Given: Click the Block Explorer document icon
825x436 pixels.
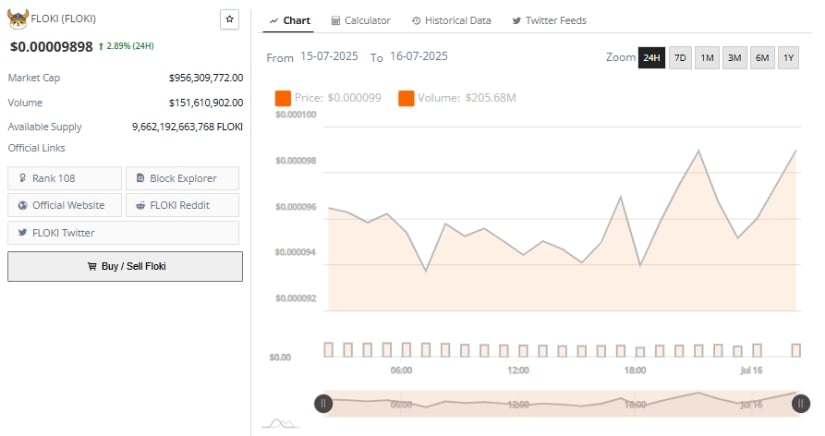Looking at the screenshot, I should 140,178.
